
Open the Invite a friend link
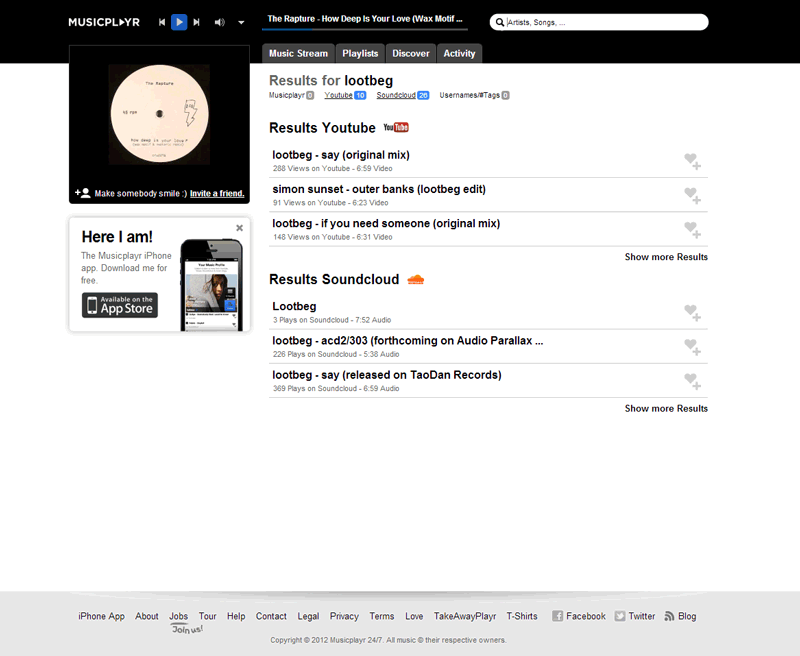coord(217,193)
